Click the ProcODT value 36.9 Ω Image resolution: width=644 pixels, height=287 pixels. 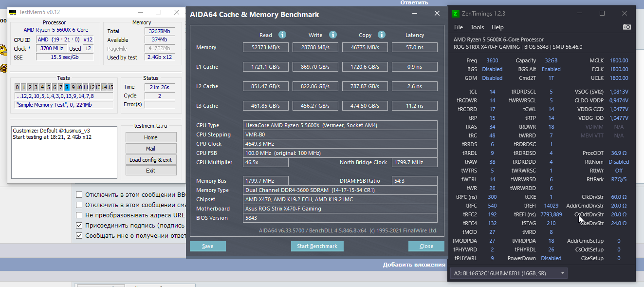(x=619, y=153)
